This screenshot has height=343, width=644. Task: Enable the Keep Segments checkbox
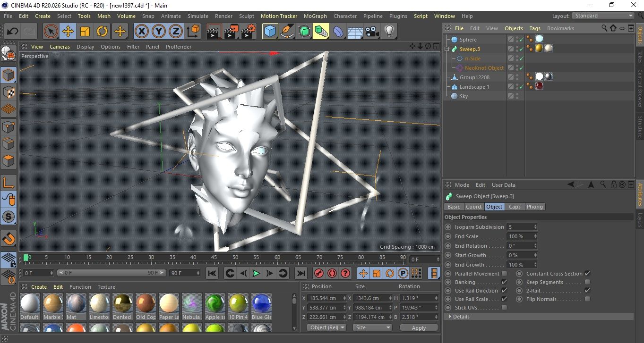pyautogui.click(x=587, y=282)
